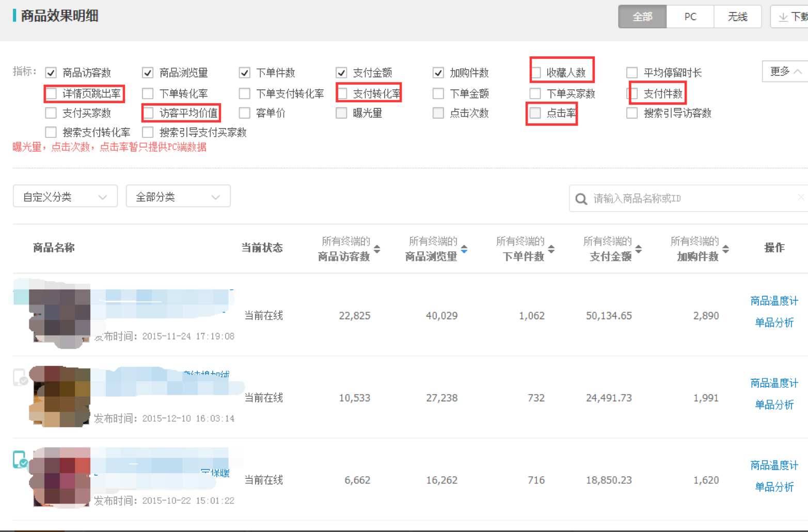Click the 下载 download button
Image resolution: width=808 pixels, height=532 pixels.
(x=790, y=17)
